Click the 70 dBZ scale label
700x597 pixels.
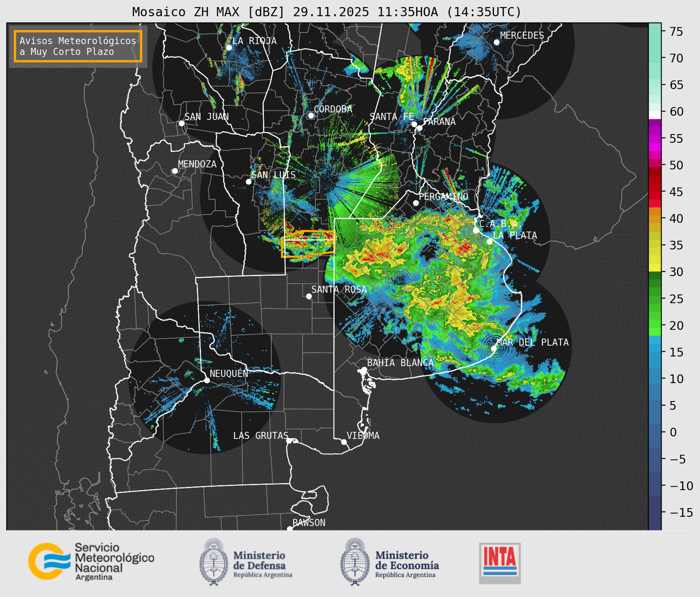[676, 58]
